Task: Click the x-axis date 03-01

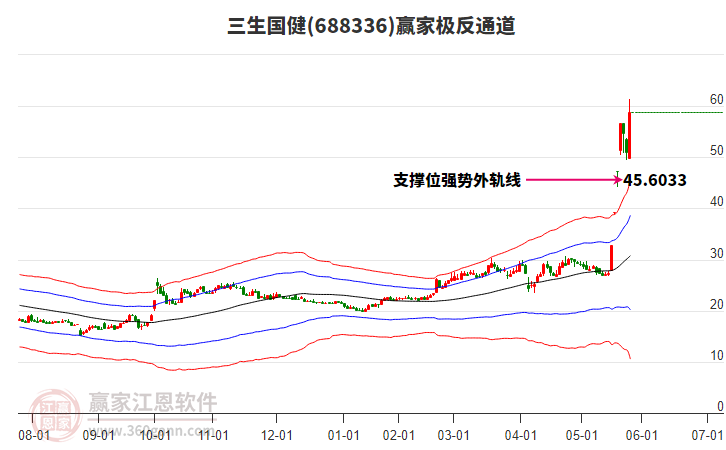Action: (453, 436)
